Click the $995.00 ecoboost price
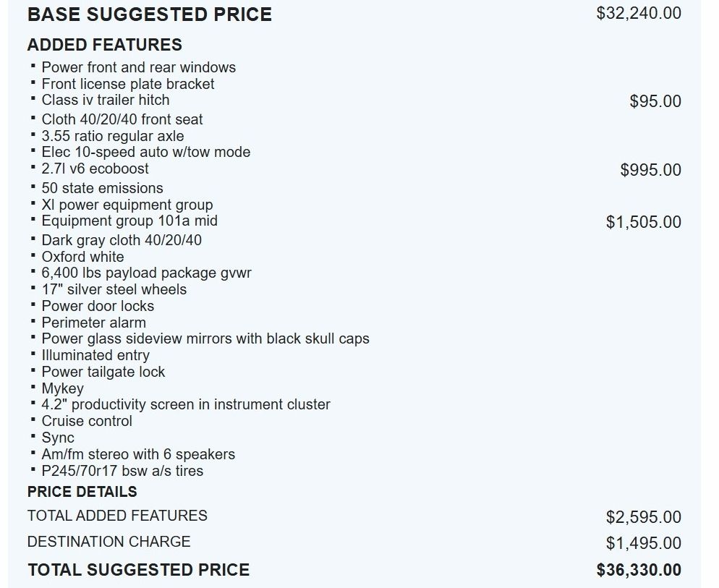 click(650, 170)
